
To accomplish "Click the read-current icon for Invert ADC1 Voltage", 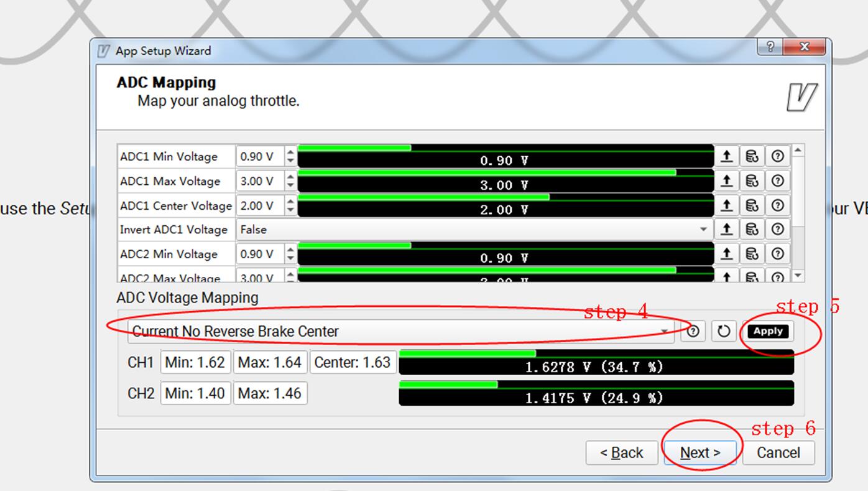I will (726, 230).
